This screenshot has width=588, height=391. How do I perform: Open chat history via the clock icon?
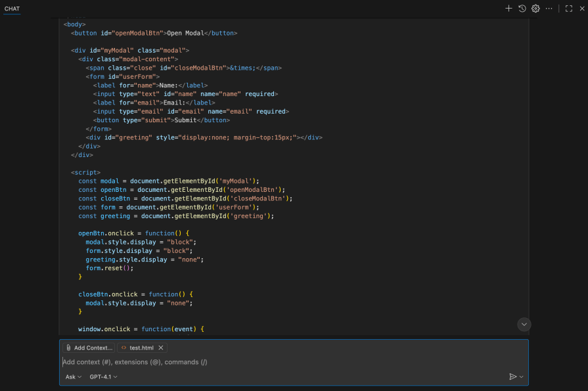(522, 9)
